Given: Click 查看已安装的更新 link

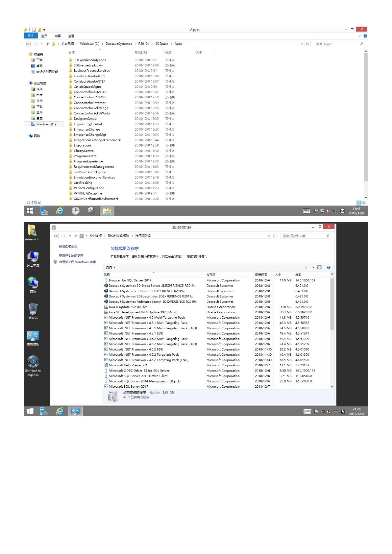Looking at the screenshot, I should [71, 255].
